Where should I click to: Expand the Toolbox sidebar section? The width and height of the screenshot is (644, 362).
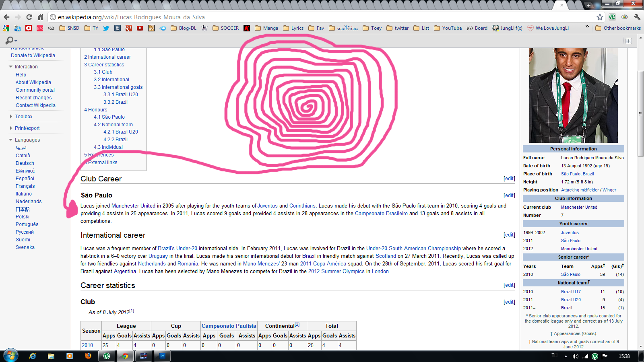point(11,117)
